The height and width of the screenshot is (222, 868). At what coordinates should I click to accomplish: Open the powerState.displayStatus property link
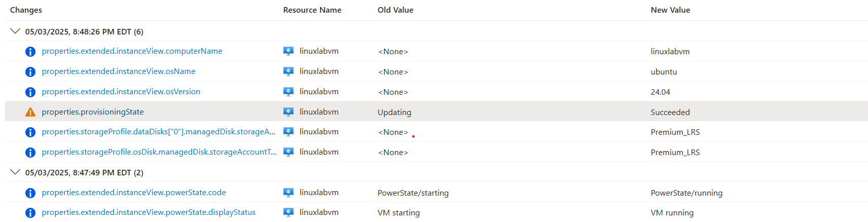[x=149, y=212]
